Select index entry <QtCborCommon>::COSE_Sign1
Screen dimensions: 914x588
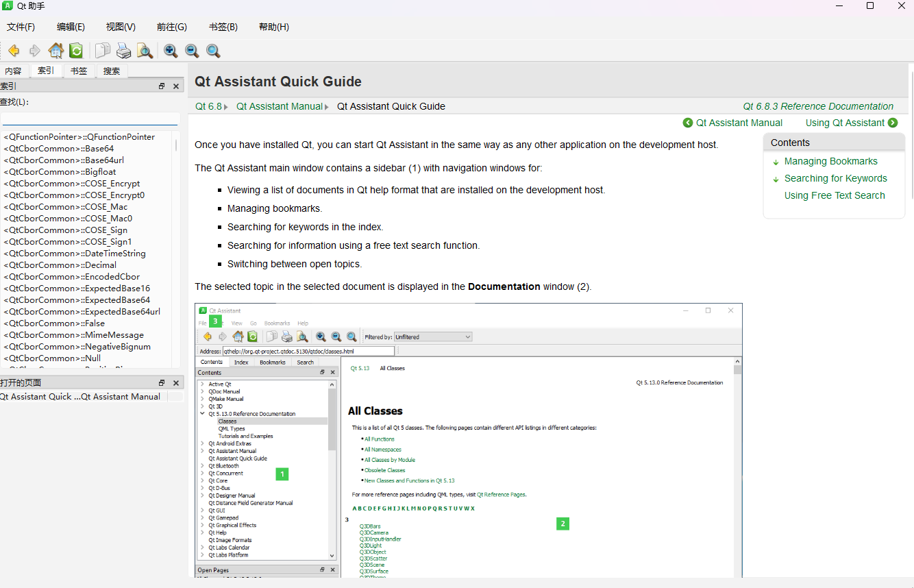(x=68, y=242)
